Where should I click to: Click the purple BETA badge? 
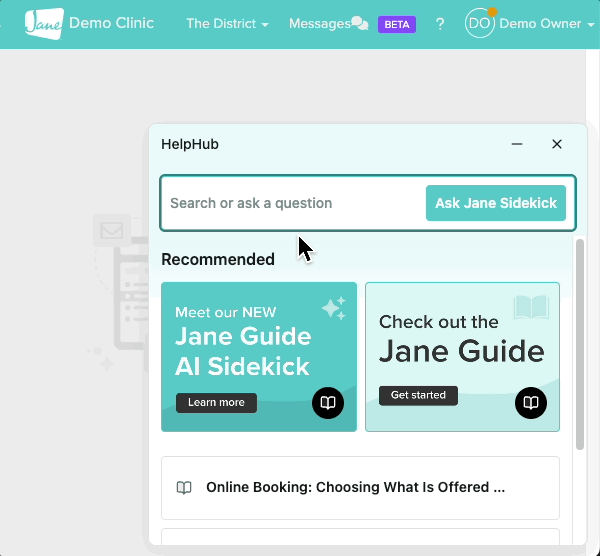[397, 24]
